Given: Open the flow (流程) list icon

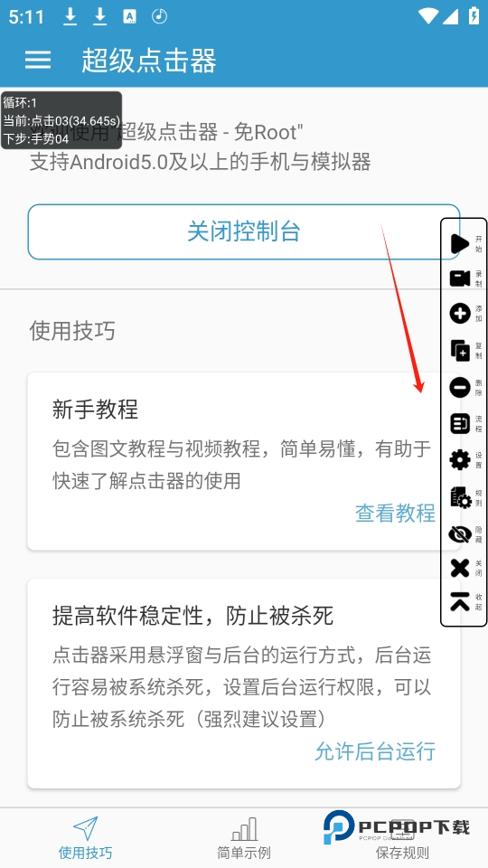Looking at the screenshot, I should click(460, 424).
